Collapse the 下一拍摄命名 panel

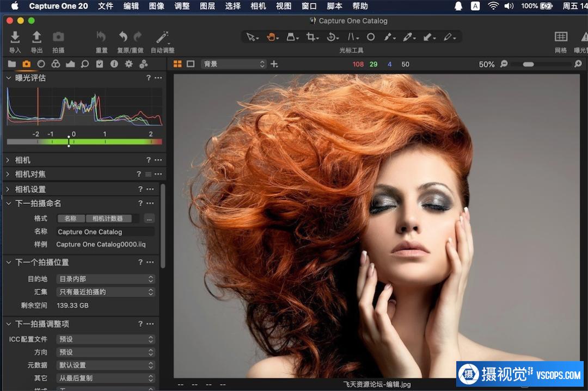pos(8,203)
